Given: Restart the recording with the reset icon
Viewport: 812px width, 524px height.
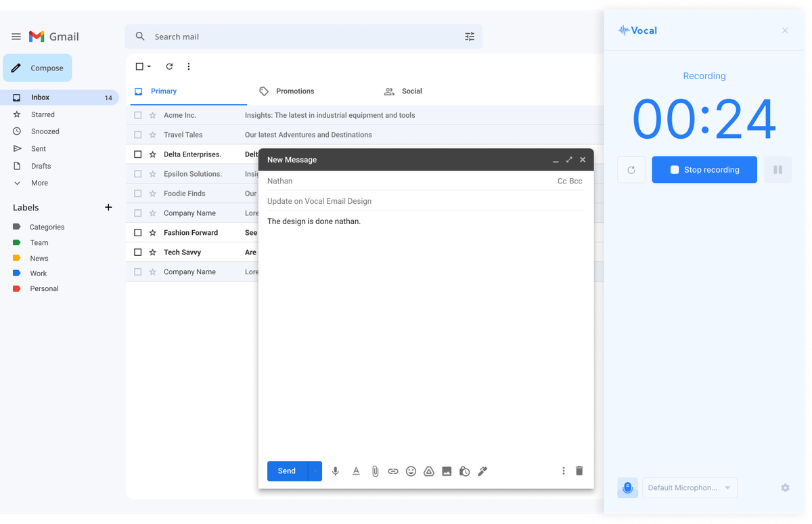Looking at the screenshot, I should (631, 170).
